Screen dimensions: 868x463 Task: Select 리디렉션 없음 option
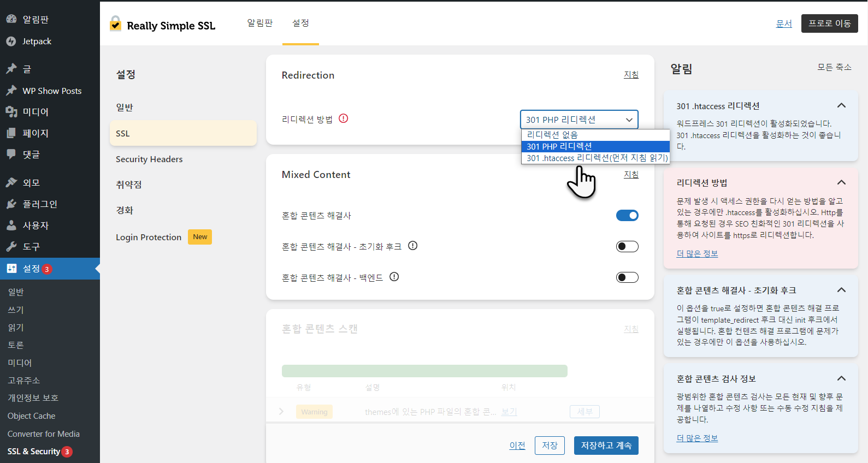tap(595, 135)
